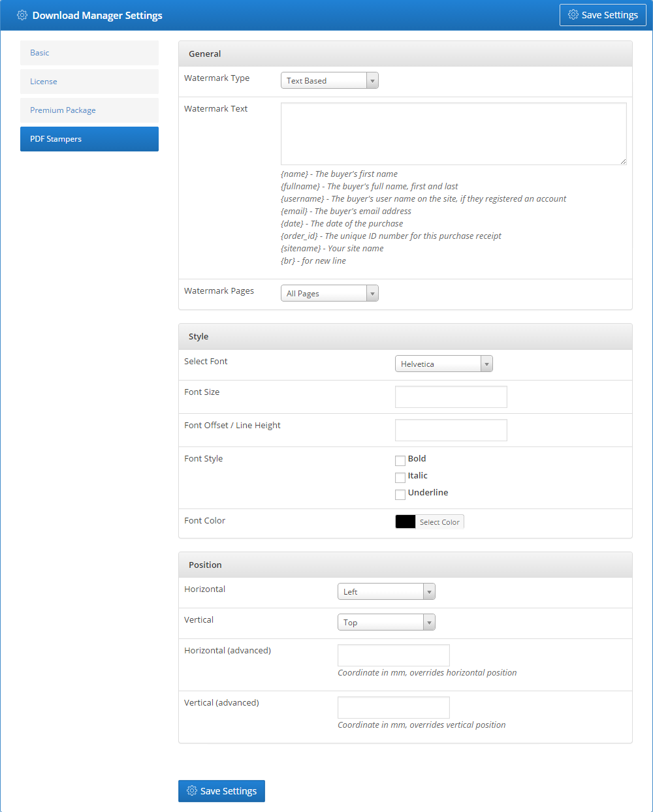The height and width of the screenshot is (812, 653).
Task: Enable the Italic font style checkbox
Action: point(400,478)
